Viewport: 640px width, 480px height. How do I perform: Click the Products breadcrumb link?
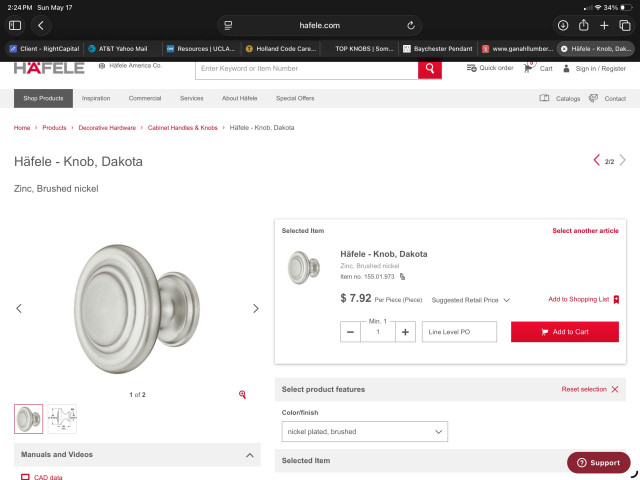tap(54, 128)
